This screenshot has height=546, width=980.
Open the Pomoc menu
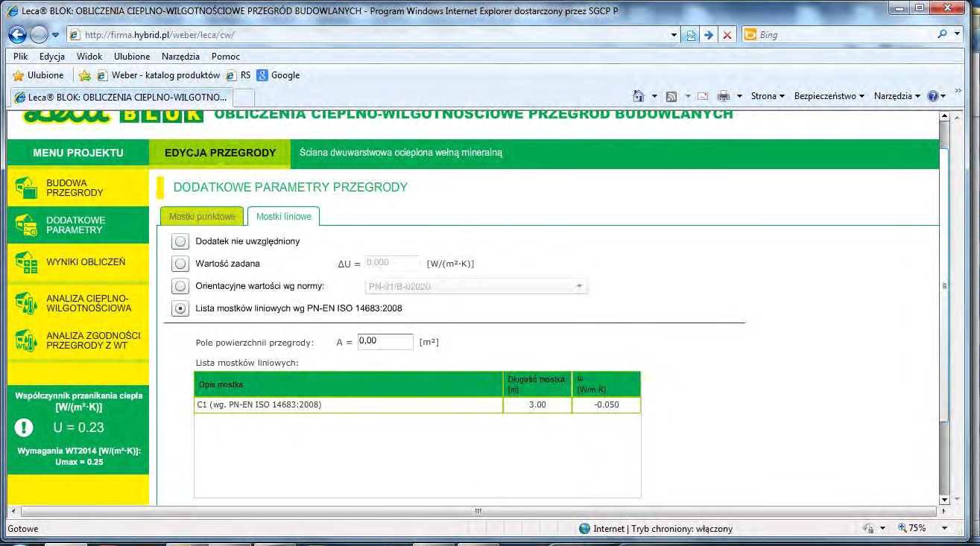tap(226, 57)
